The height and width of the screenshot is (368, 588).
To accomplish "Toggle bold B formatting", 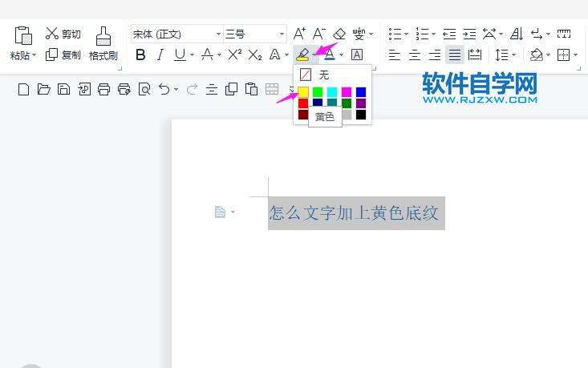I will click(140, 55).
